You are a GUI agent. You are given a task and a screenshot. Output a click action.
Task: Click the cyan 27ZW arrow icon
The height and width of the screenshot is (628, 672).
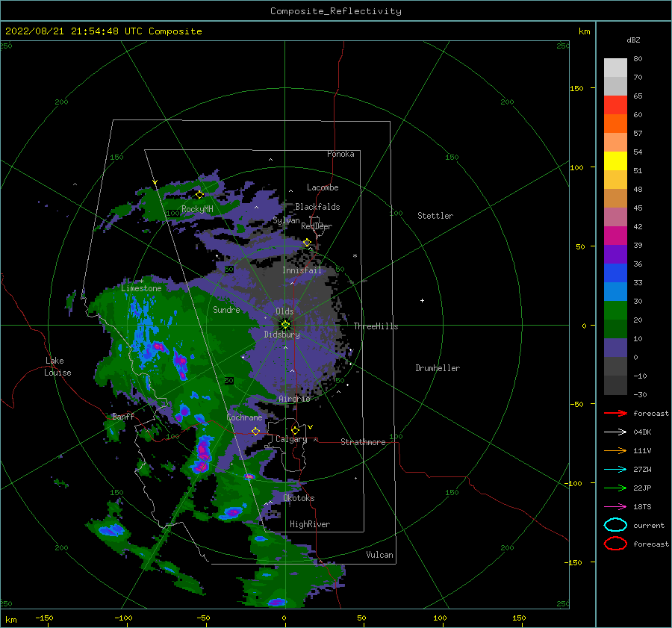pyautogui.click(x=615, y=470)
